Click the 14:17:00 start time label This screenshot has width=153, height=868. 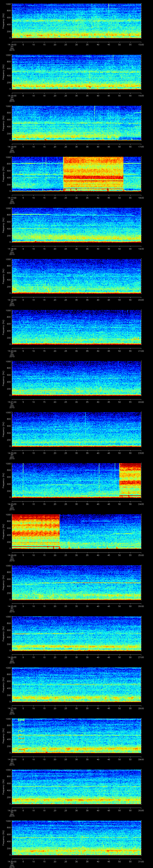coord(12,198)
